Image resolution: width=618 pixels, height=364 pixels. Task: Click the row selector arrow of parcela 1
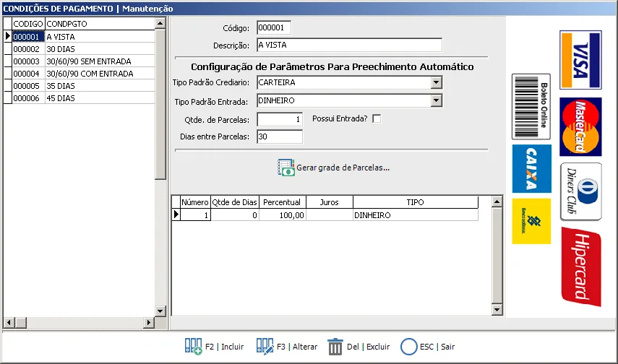[x=176, y=214]
